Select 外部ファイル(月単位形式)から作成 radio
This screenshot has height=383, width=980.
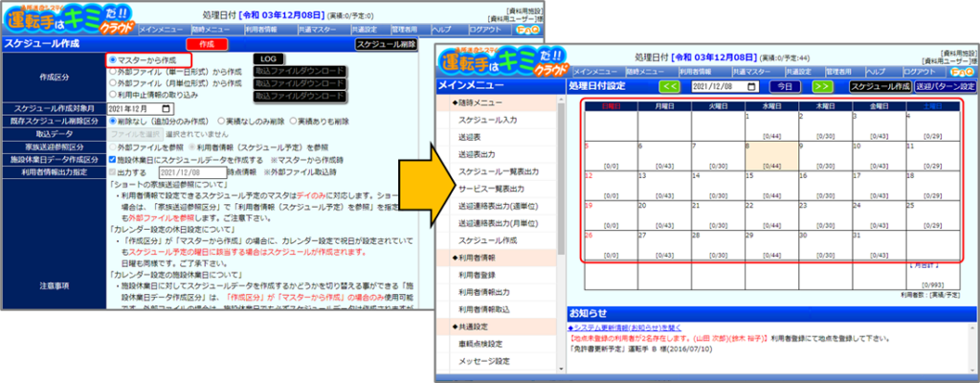[x=113, y=82]
